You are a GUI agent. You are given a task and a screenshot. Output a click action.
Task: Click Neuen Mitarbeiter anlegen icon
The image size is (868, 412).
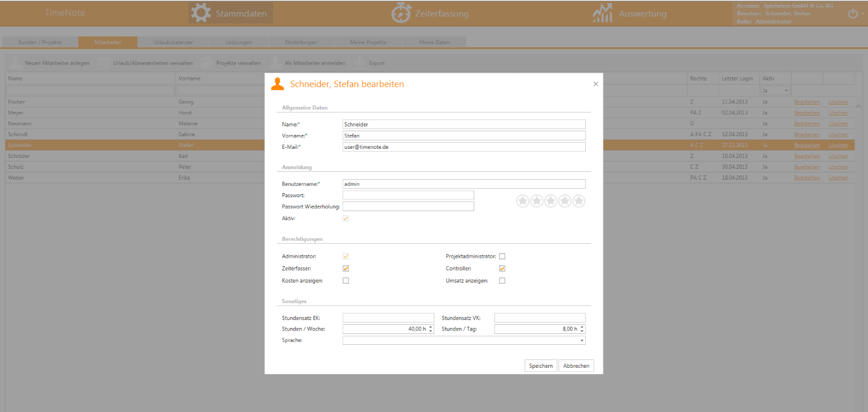pyautogui.click(x=15, y=62)
